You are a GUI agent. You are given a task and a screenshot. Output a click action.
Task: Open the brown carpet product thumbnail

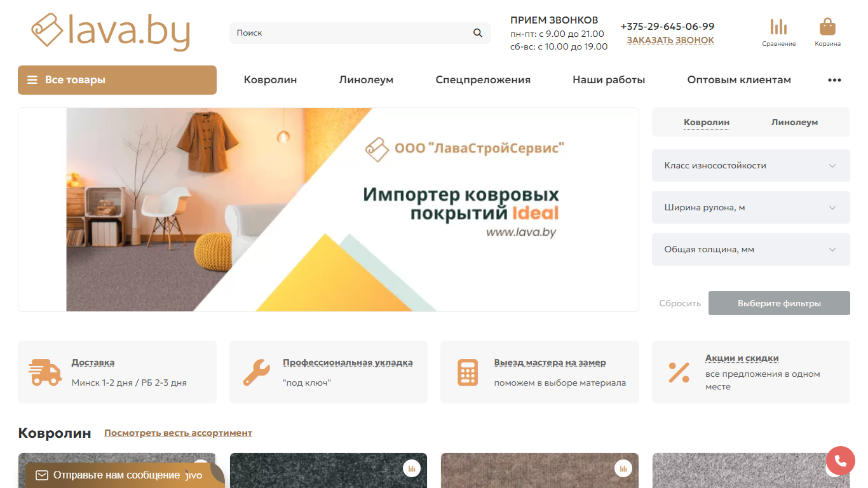pyautogui.click(x=539, y=471)
